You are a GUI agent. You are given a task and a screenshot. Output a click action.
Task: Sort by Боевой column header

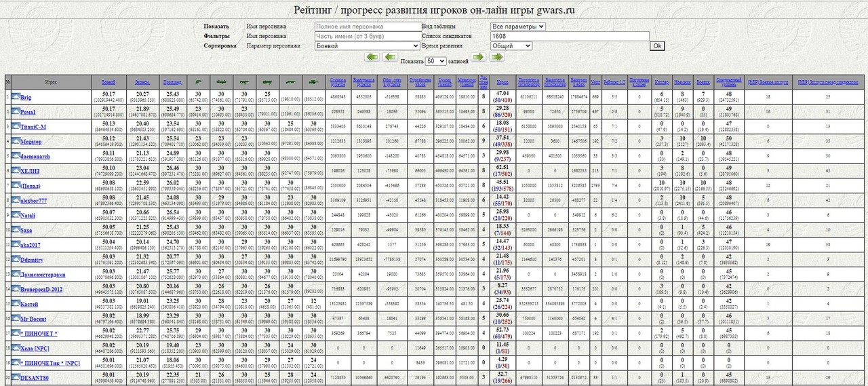click(x=108, y=81)
